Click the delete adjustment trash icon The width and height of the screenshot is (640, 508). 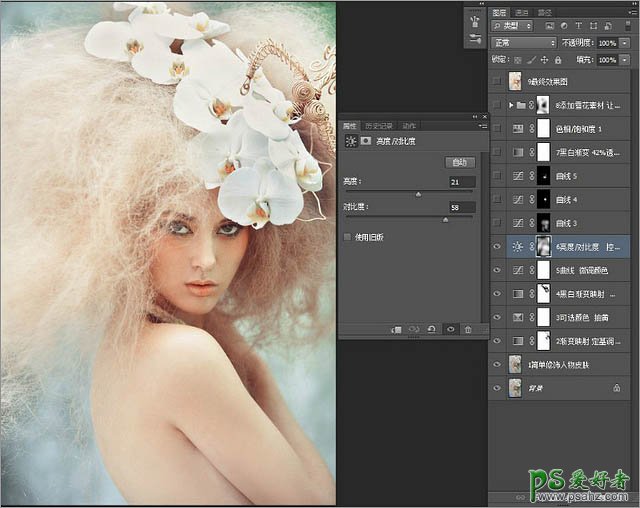click(x=467, y=328)
